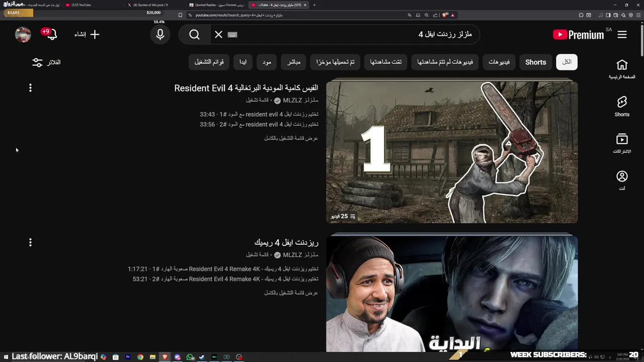Select the Live chip (مباشر)
644x362 pixels.
pyautogui.click(x=294, y=62)
